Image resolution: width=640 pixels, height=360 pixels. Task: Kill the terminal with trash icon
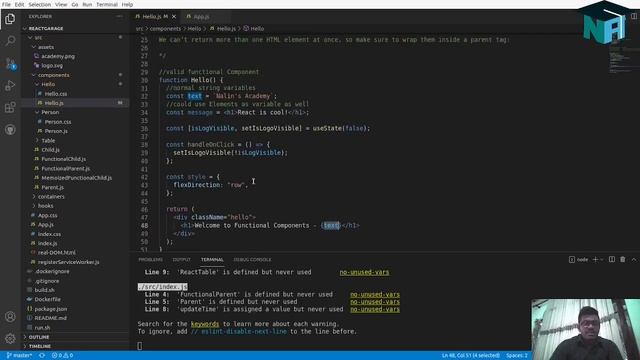622,260
